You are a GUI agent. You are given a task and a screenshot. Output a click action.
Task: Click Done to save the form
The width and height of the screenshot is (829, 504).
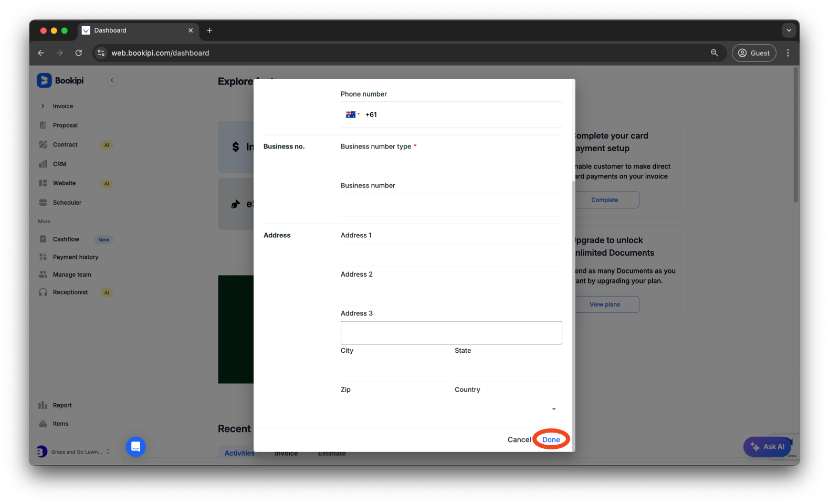pyautogui.click(x=551, y=440)
